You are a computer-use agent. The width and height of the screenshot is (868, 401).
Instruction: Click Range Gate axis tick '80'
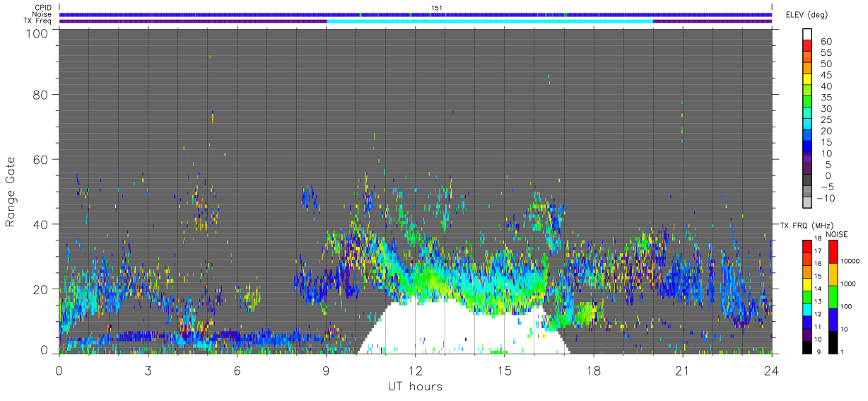click(x=42, y=94)
